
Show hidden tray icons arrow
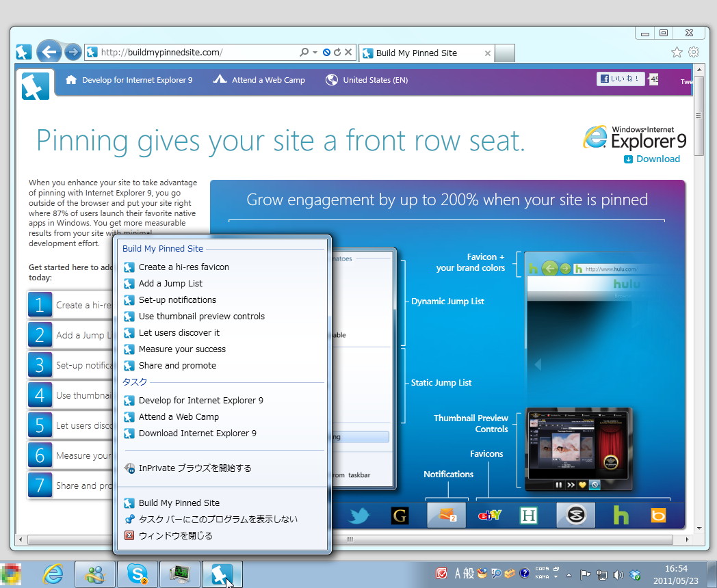(569, 575)
